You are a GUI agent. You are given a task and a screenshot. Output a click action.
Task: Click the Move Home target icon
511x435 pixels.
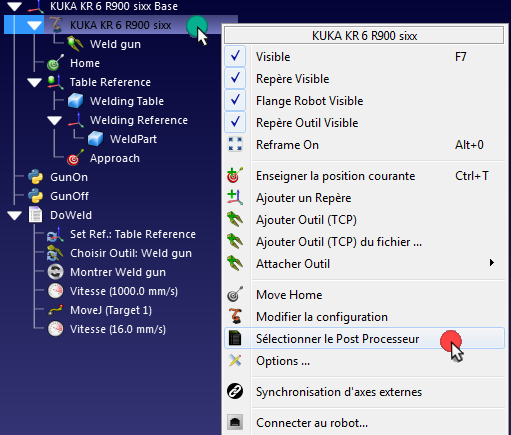tap(235, 294)
